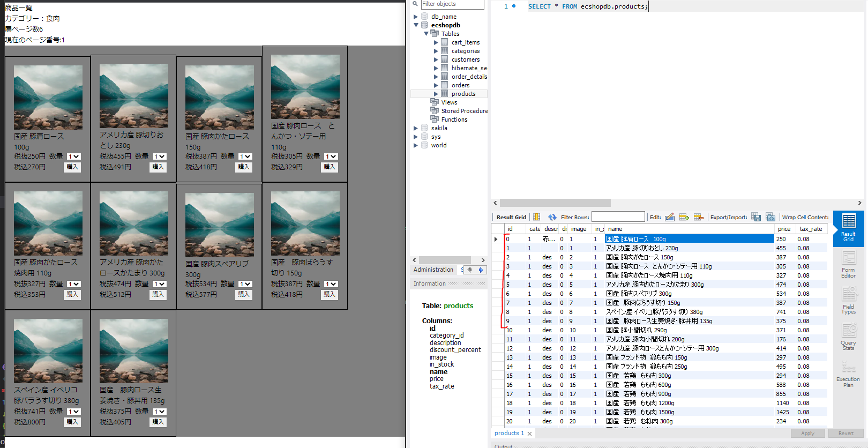
Task: Click the Revert button
Action: (x=846, y=434)
